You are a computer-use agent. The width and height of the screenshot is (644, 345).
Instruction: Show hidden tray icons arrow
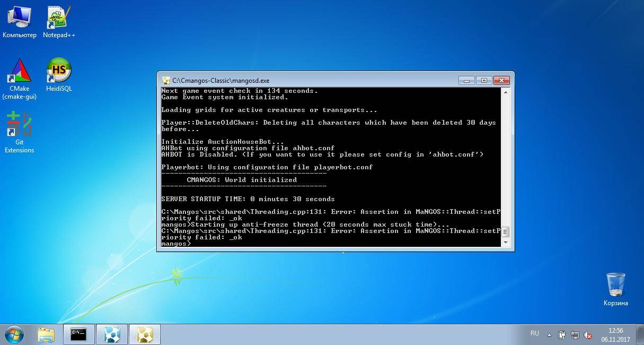pos(550,335)
